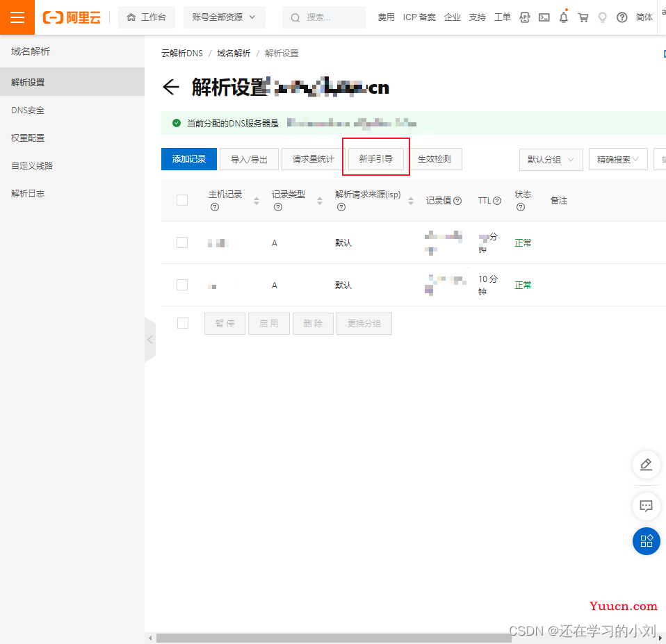Select the 10 分钟 TTL record row checkbox
The width and height of the screenshot is (666, 644).
click(x=182, y=285)
